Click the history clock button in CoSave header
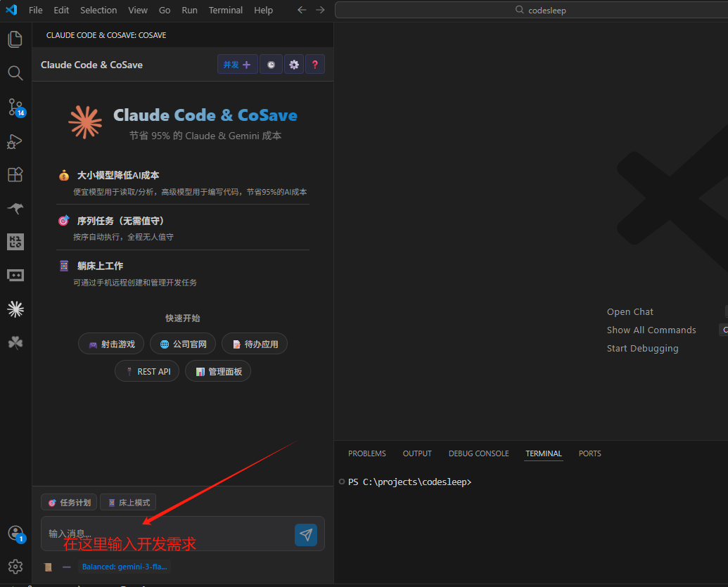This screenshot has width=728, height=587. click(x=271, y=65)
